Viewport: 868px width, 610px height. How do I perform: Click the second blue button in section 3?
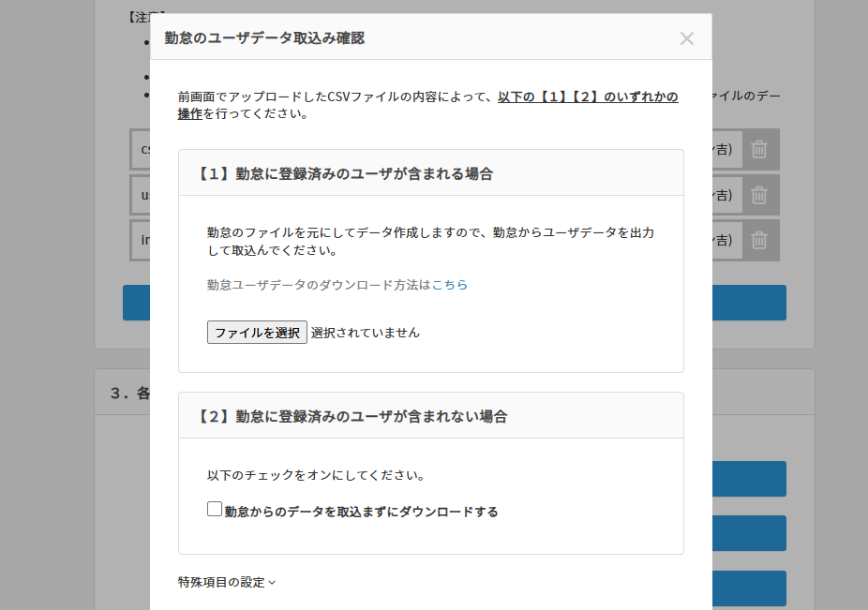click(748, 533)
